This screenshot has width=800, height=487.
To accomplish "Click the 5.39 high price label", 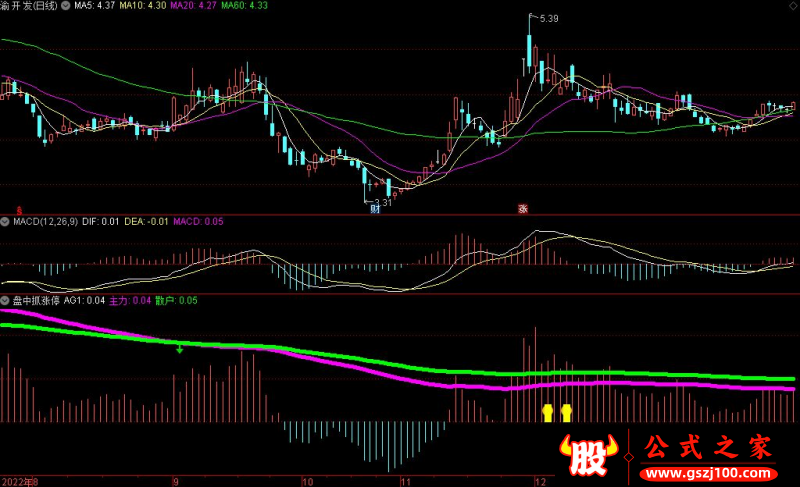I will 549,19.
